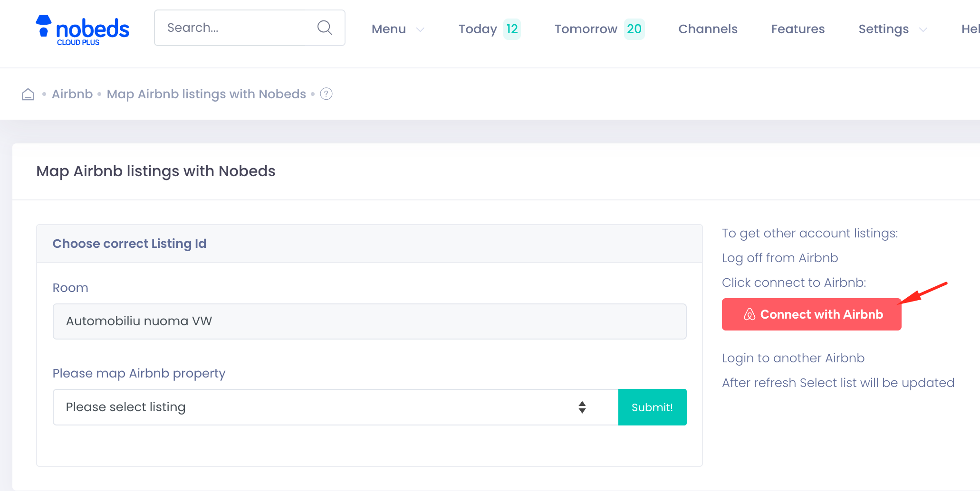The height and width of the screenshot is (491, 980).
Task: Click the Airbnb logo icon in Connect button
Action: coord(749,314)
